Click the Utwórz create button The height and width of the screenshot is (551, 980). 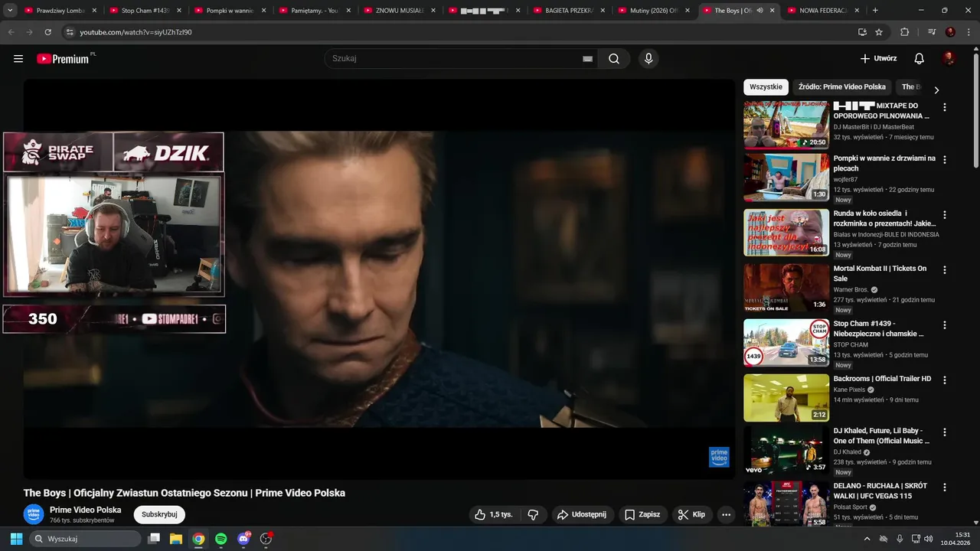[878, 59]
